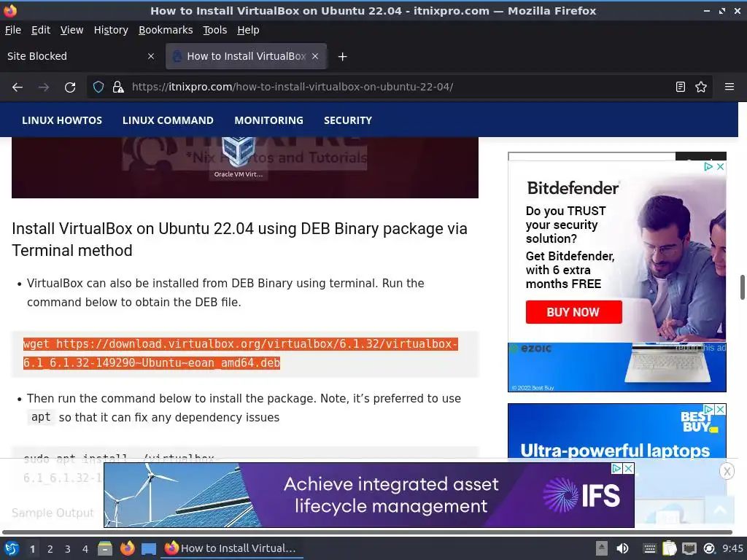Bookmark this page with the star
The image size is (747, 560).
701,87
